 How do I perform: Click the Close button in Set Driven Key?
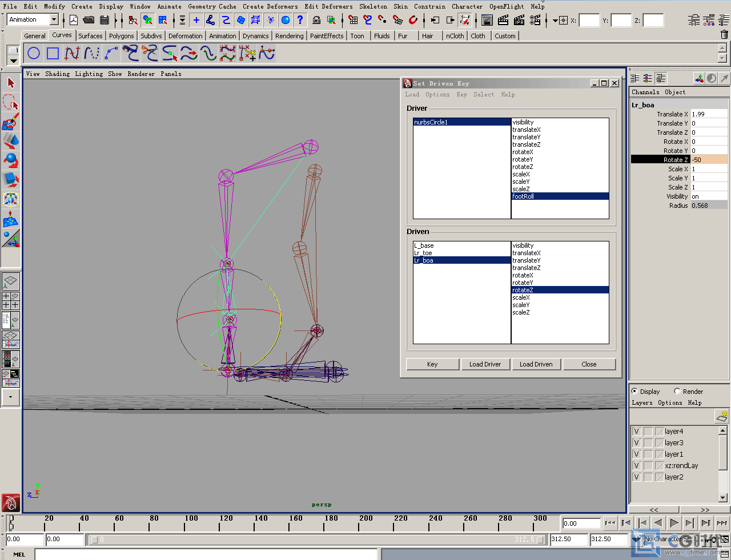click(x=589, y=364)
